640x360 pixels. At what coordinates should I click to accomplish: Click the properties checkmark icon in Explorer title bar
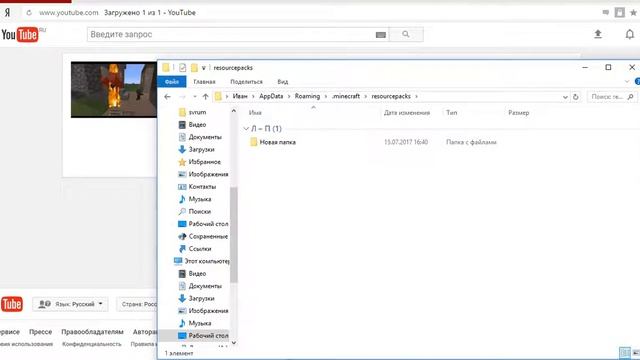[182, 68]
